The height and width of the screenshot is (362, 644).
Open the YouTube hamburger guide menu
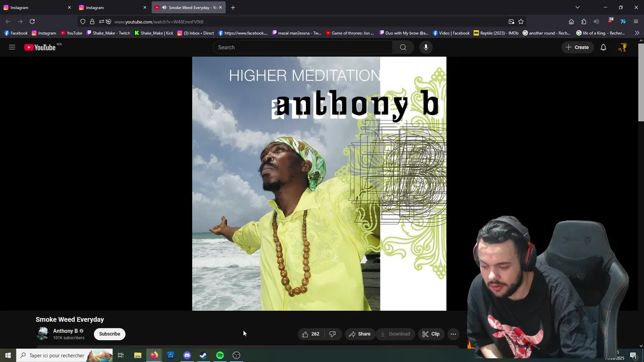pyautogui.click(x=12, y=47)
